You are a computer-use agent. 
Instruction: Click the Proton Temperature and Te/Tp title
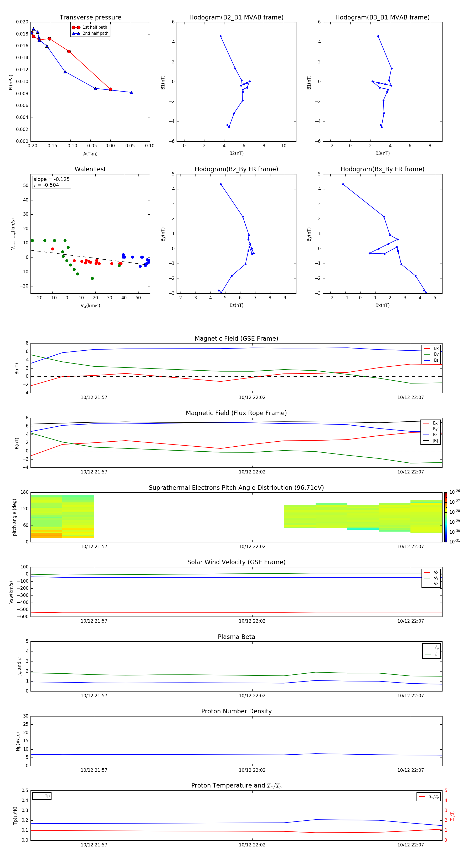[236, 785]
